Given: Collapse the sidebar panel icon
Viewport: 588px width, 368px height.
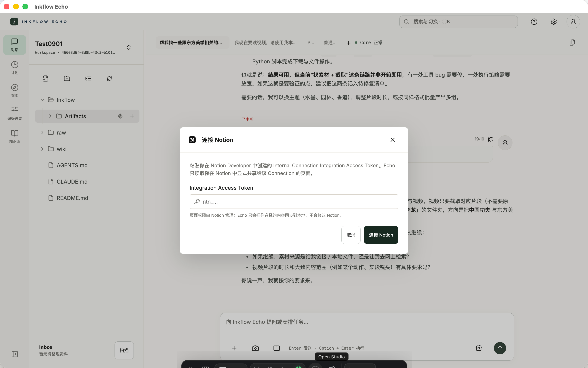Looking at the screenshot, I should (14, 354).
